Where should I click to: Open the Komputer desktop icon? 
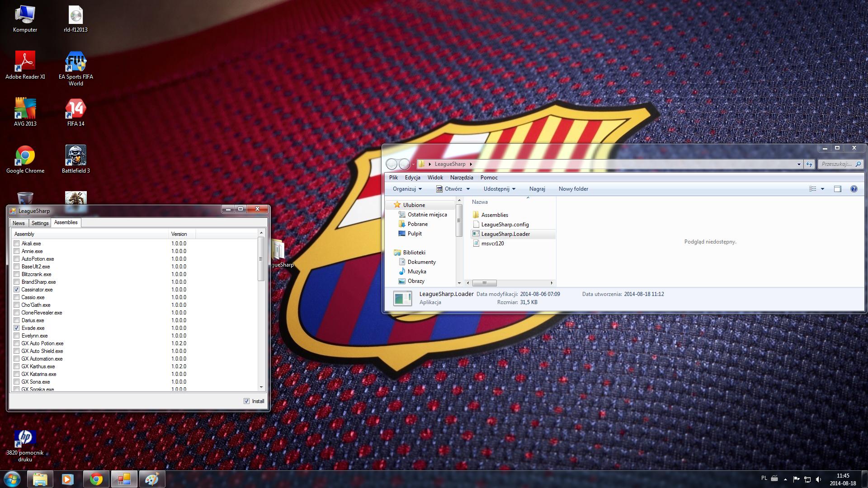tap(25, 19)
